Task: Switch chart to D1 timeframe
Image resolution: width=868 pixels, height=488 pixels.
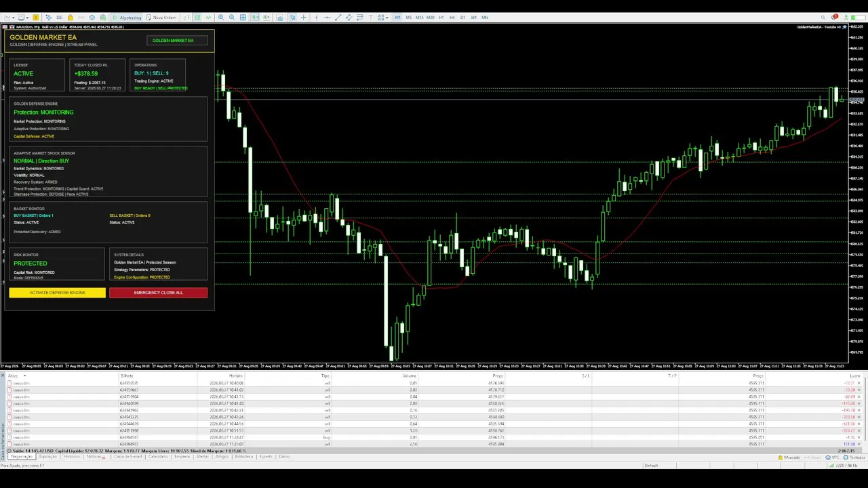Action: (463, 18)
